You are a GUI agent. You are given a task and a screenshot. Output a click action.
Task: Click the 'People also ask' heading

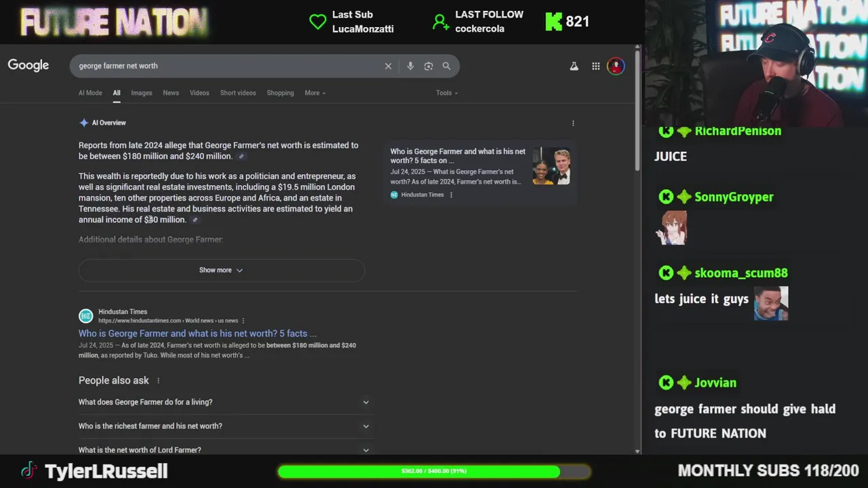tap(114, 381)
